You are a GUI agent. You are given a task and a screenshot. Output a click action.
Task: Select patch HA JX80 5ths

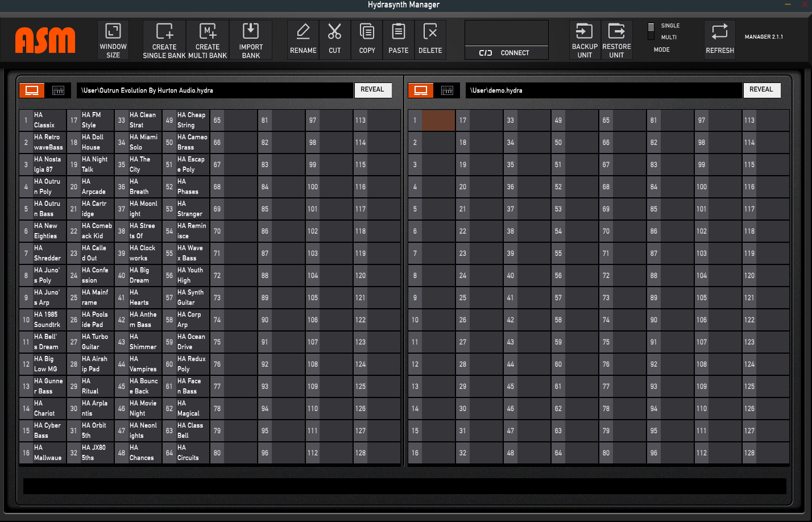[x=90, y=453]
